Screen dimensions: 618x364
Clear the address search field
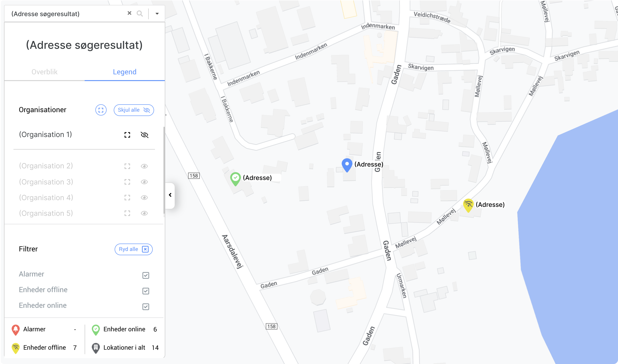pos(129,13)
